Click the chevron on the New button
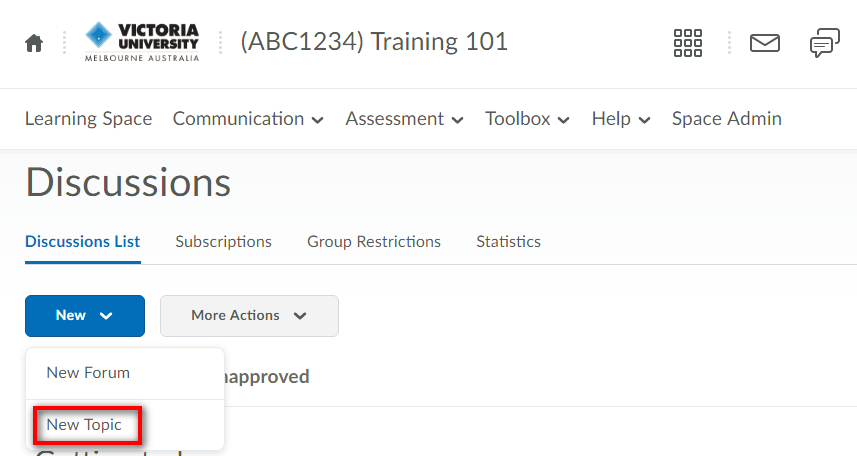 point(106,315)
